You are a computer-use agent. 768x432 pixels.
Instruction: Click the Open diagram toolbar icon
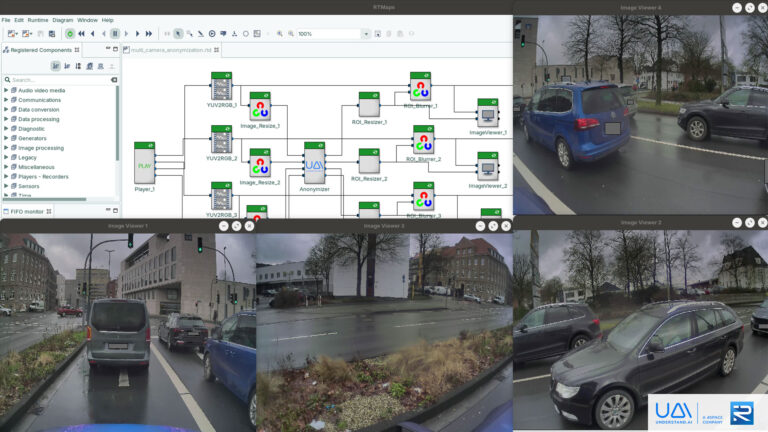27,34
